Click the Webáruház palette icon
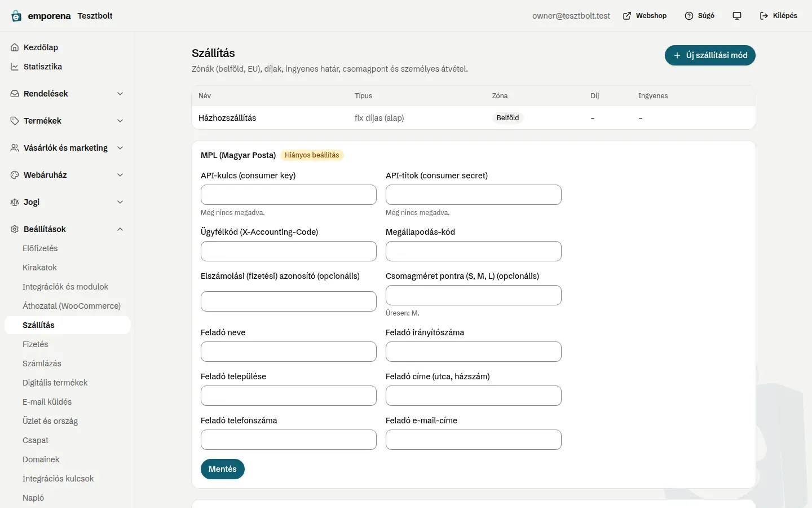The width and height of the screenshot is (812, 508). pos(15,175)
